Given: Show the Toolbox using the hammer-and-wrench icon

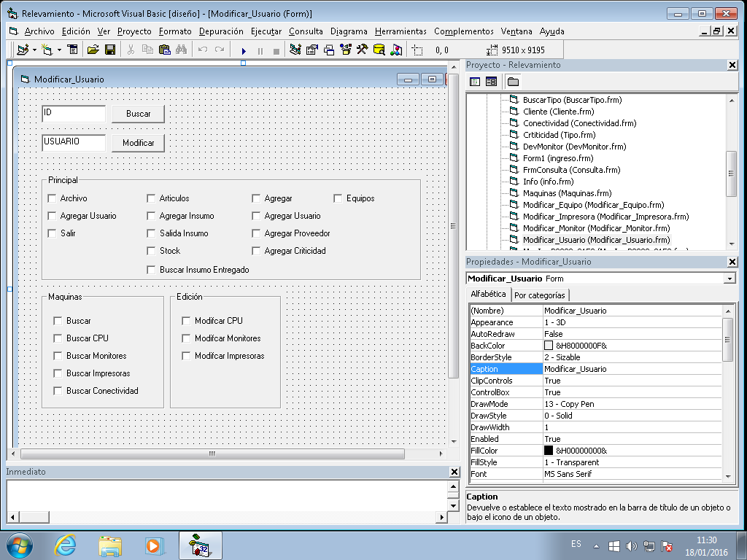Looking at the screenshot, I should 362,50.
